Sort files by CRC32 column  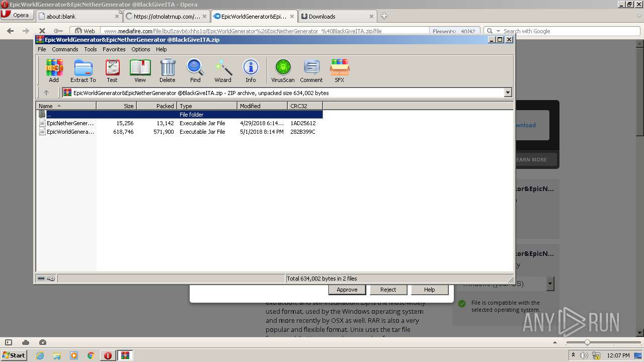pos(305,106)
